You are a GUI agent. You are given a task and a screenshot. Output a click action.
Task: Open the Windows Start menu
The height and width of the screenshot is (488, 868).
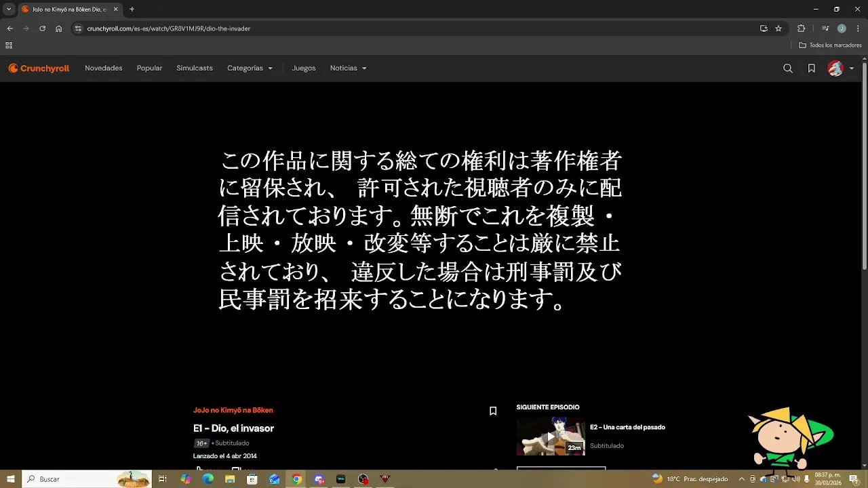tap(11, 479)
